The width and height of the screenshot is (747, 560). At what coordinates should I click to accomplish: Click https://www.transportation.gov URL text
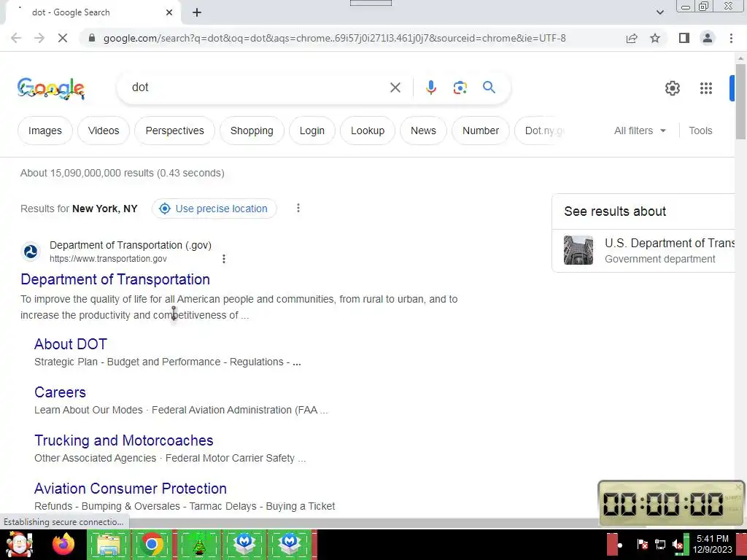(x=108, y=259)
